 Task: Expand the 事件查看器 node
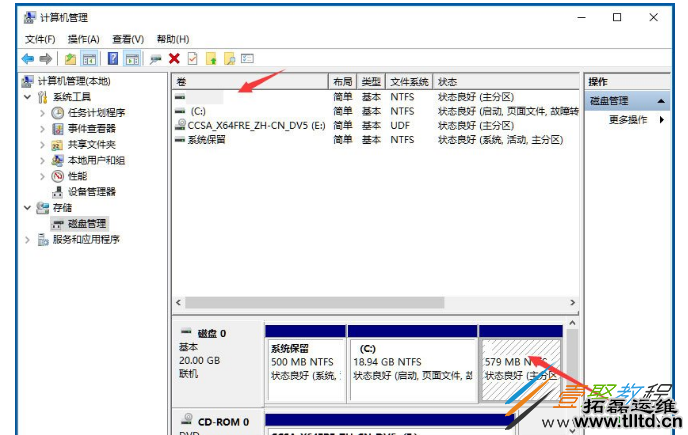click(x=42, y=129)
